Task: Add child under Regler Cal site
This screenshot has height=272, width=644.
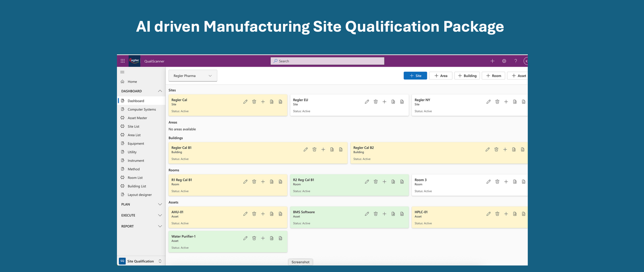Action: pyautogui.click(x=263, y=102)
